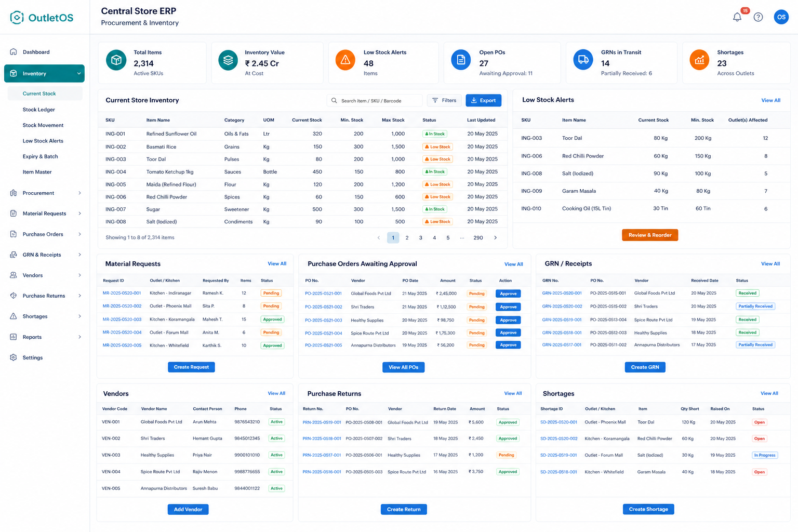Click the GRNs in Transit truck icon
Image resolution: width=798 pixels, height=532 pixels.
tap(583, 60)
